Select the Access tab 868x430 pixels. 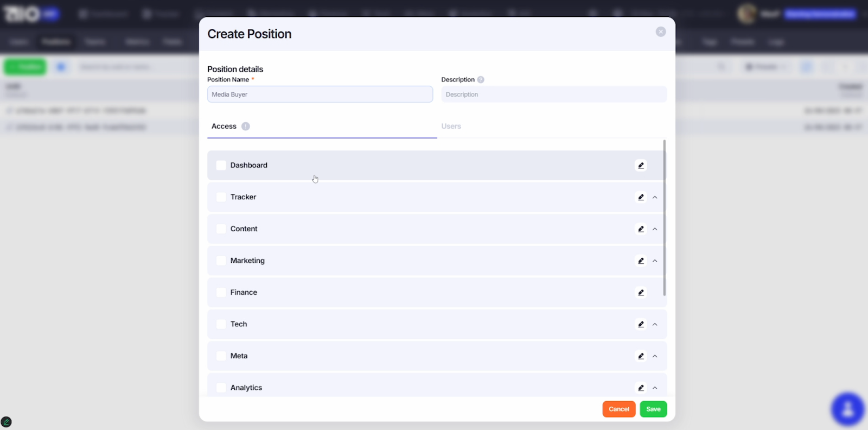point(224,127)
